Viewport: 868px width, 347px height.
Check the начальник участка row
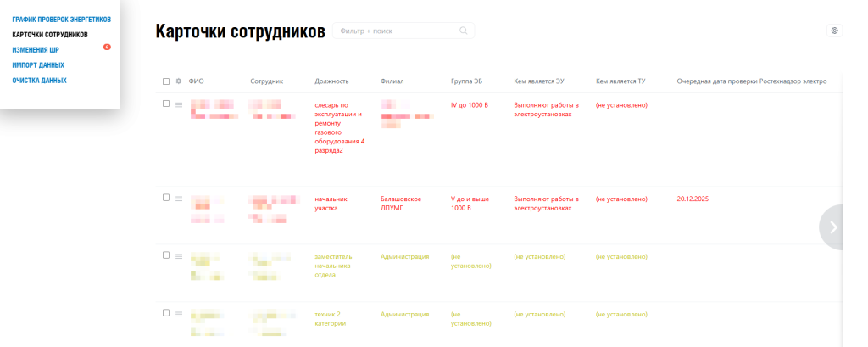pyautogui.click(x=166, y=198)
